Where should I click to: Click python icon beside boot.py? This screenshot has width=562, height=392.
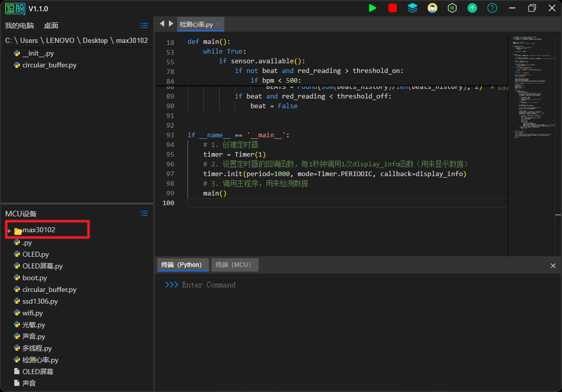click(x=17, y=278)
